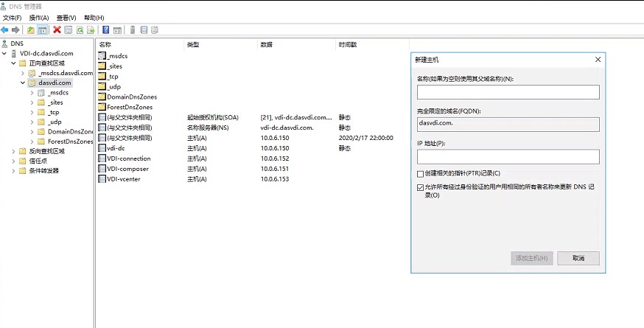Click the red X delete icon
Viewport: 644px width, 328px height.
pyautogui.click(x=57, y=29)
